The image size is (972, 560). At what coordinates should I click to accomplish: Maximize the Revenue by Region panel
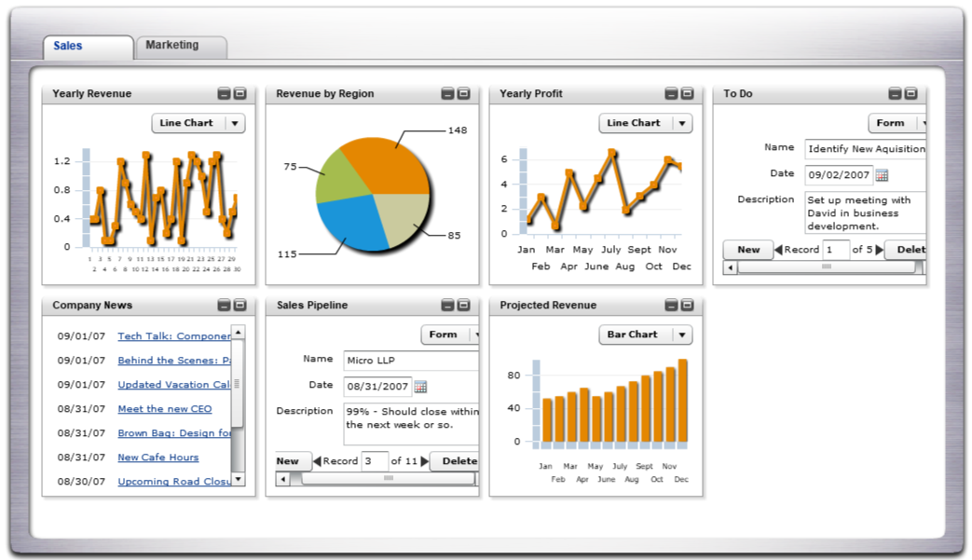tap(464, 93)
